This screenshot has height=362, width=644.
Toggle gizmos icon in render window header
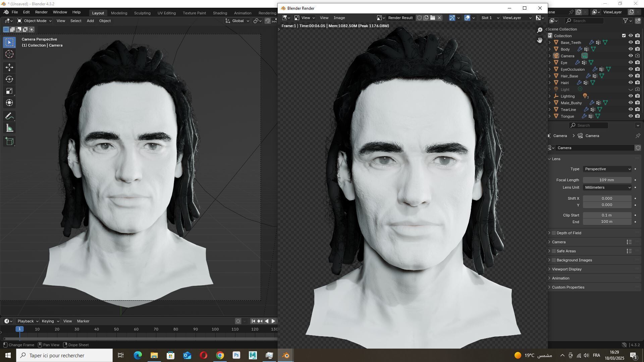pos(452,18)
